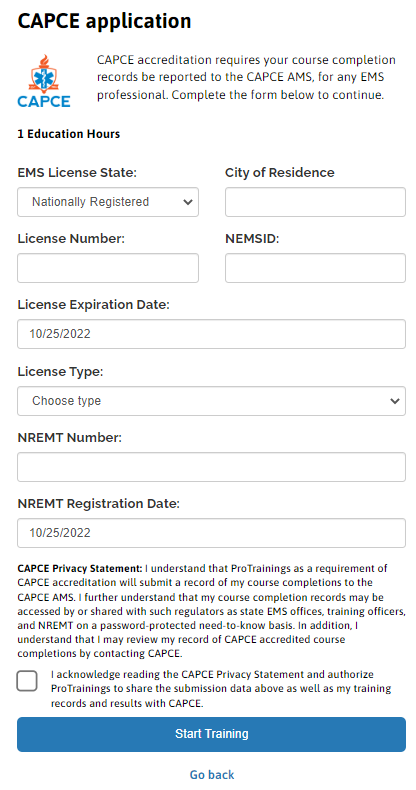Select the NREMT Registration Date field
Screen dimensions: 416x790
pyautogui.click(x=212, y=533)
